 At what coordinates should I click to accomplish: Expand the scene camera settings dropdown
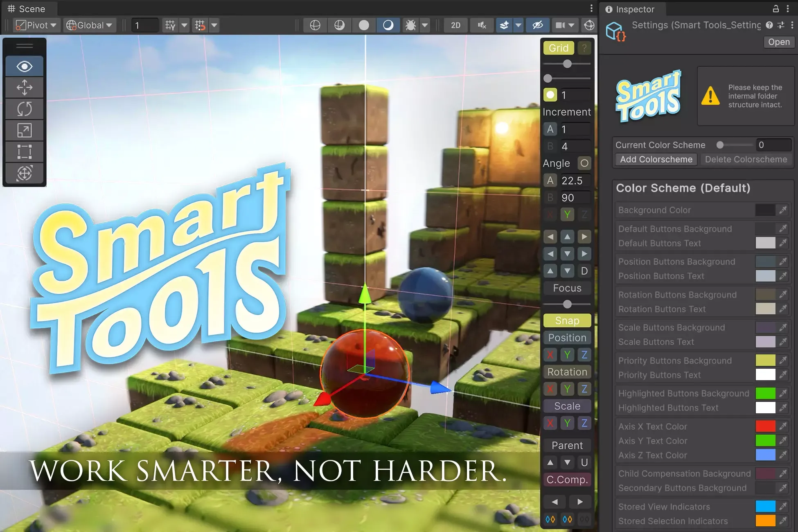click(571, 25)
